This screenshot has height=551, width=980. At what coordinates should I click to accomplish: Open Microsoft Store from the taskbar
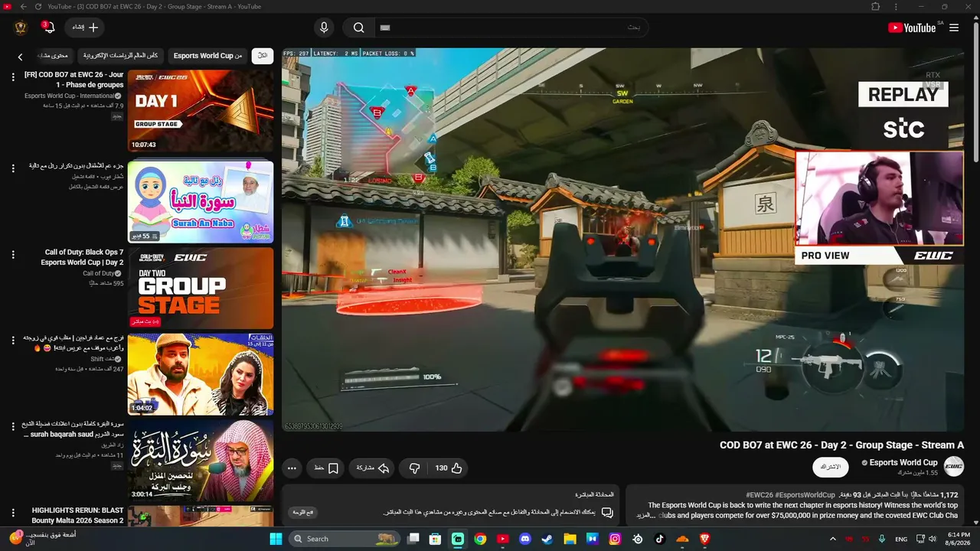[436, 539]
